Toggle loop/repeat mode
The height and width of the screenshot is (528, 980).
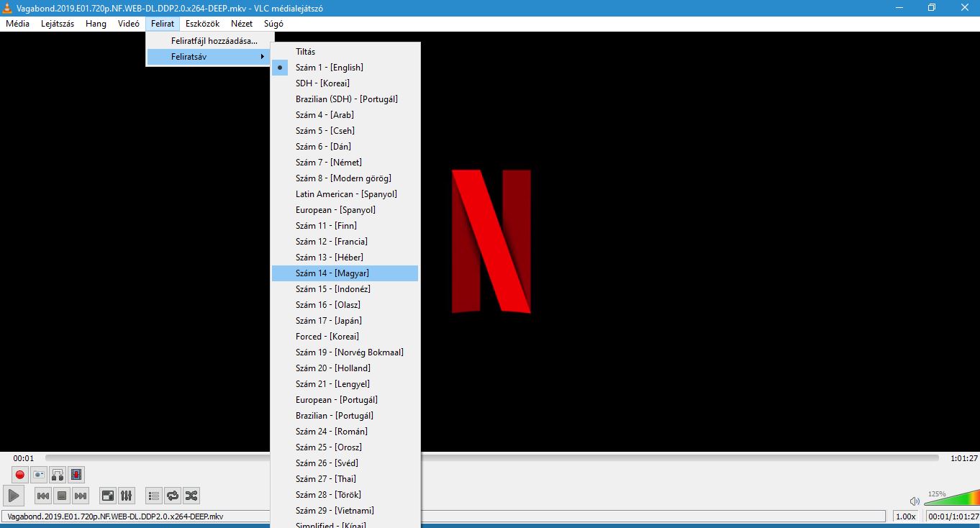click(x=173, y=496)
